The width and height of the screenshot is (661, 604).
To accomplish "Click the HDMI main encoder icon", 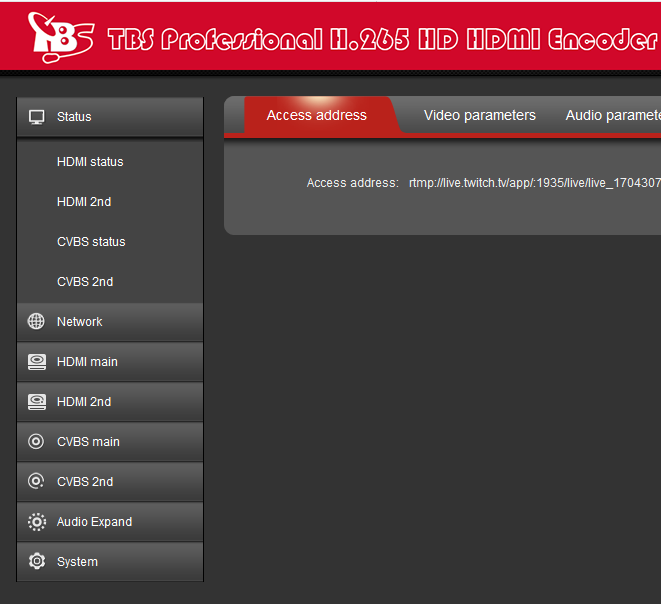I will [x=37, y=362].
